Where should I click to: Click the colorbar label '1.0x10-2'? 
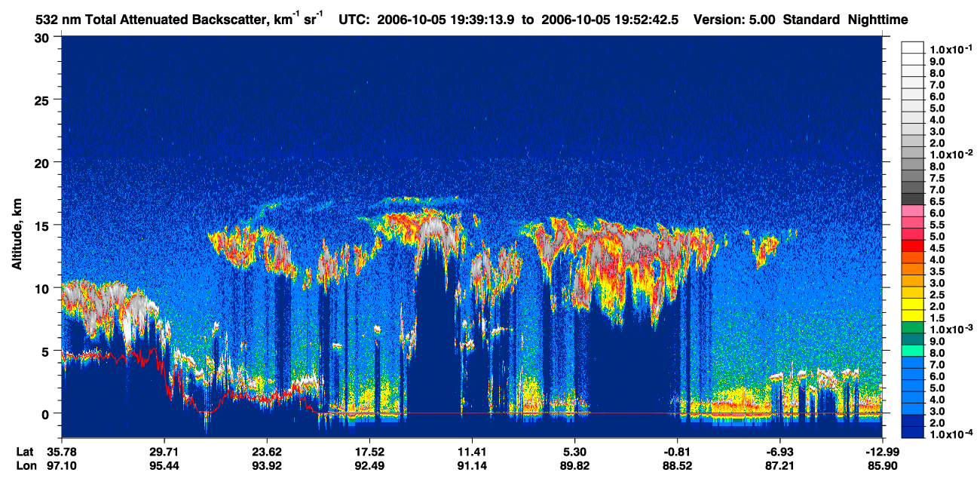951,154
